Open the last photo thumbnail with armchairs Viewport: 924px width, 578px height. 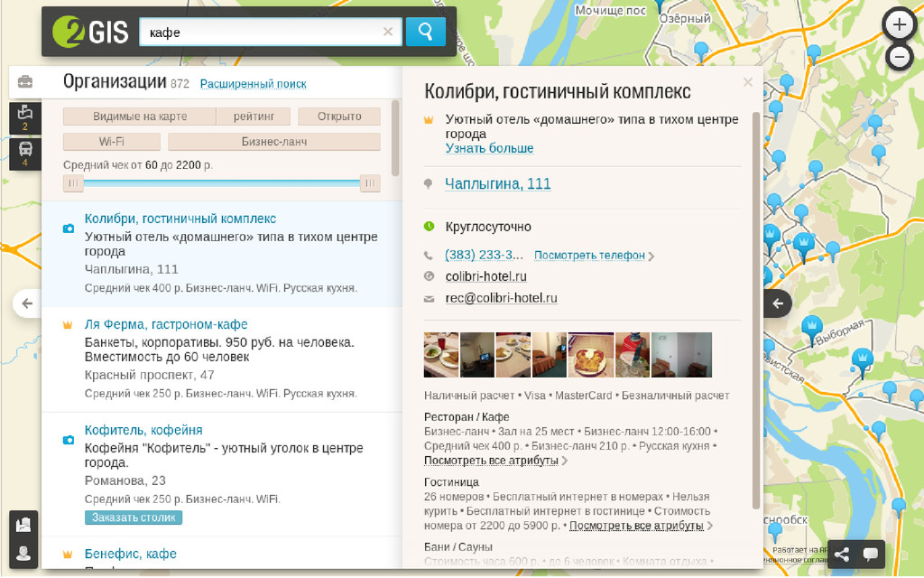click(682, 354)
